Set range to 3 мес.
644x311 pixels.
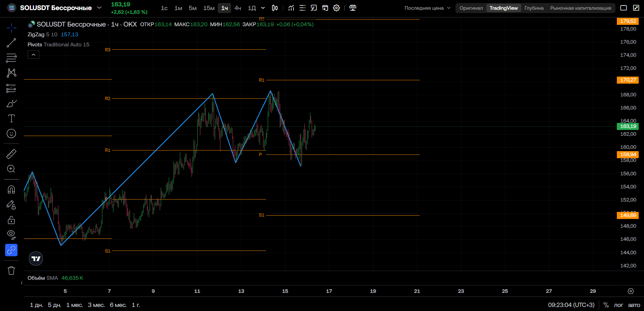(96, 305)
